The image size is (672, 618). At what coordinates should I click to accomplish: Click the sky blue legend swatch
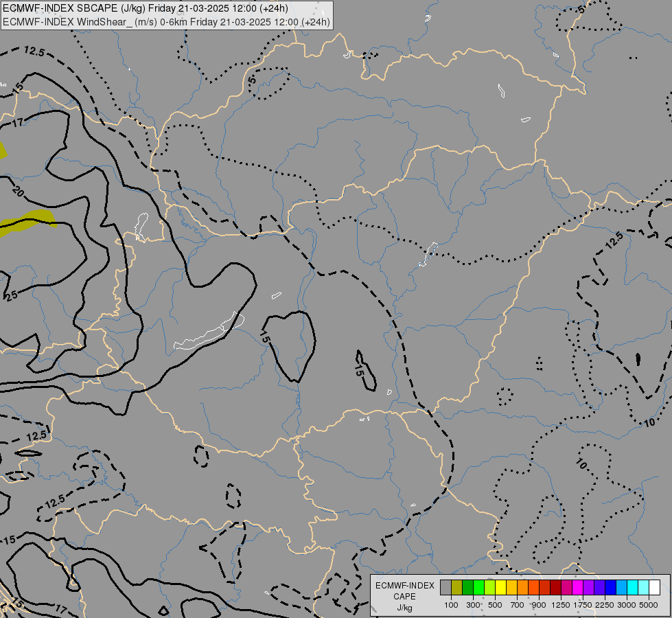[x=622, y=587]
